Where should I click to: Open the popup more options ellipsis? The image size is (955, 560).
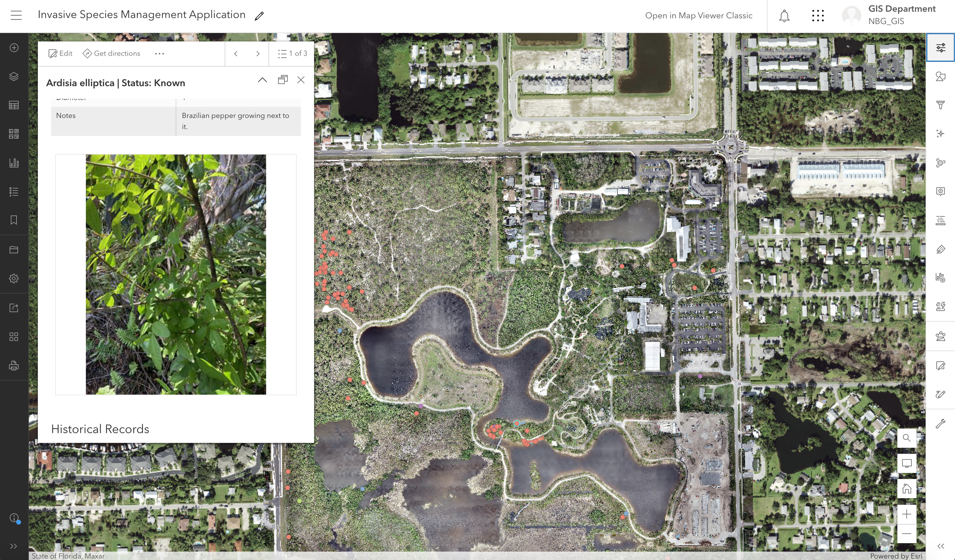159,53
